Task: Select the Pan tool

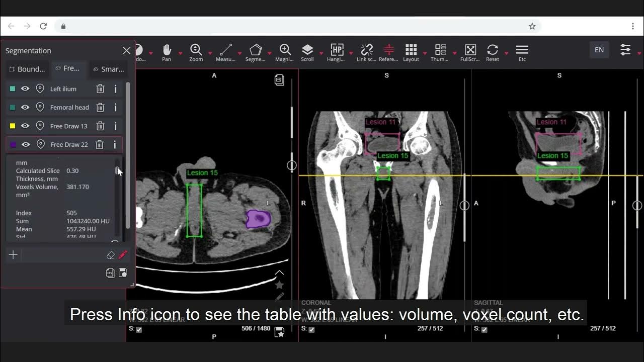Action: pos(167,52)
